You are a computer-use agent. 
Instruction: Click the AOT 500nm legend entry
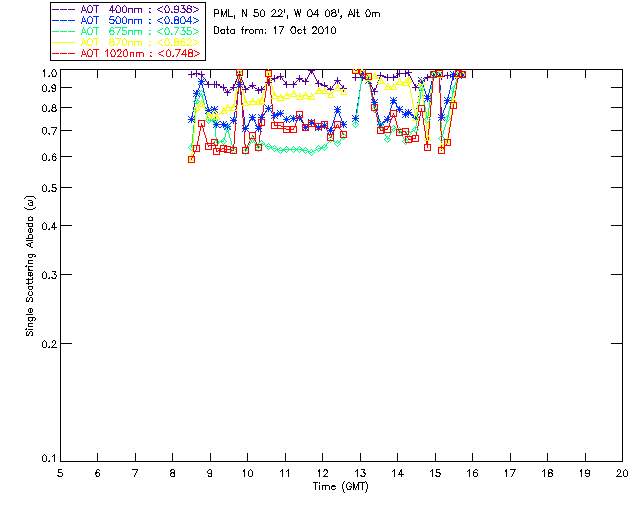pos(127,20)
